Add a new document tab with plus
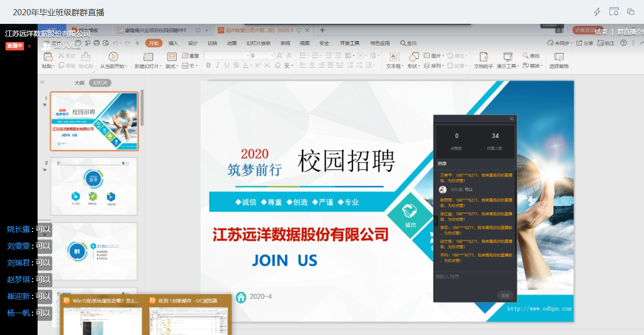The width and height of the screenshot is (644, 335). pos(322,30)
